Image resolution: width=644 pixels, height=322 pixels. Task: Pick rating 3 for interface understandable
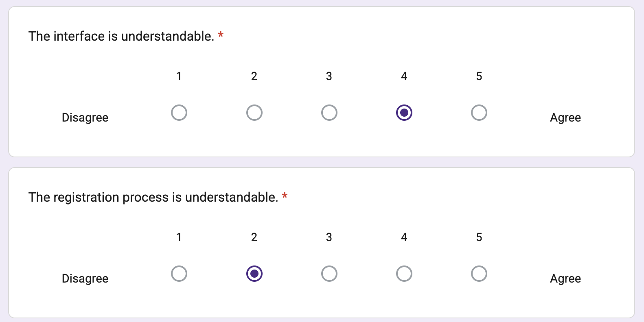(329, 113)
